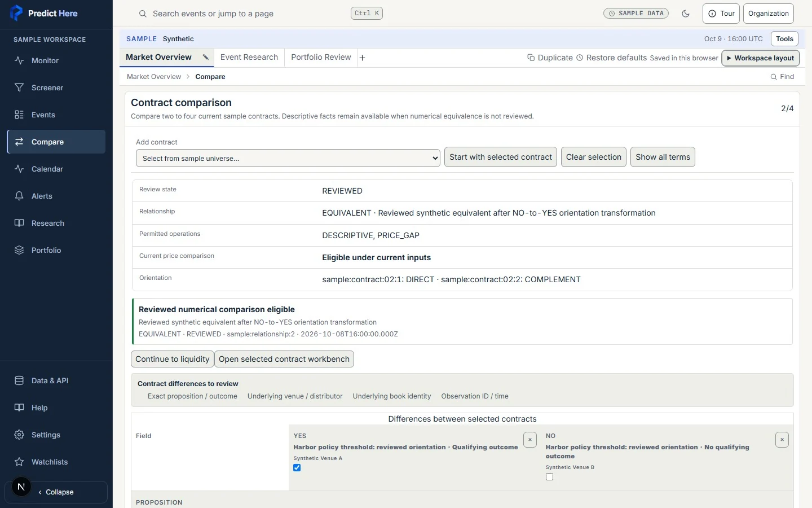Image resolution: width=812 pixels, height=508 pixels.
Task: Open Watchlists star item
Action: coord(56,462)
